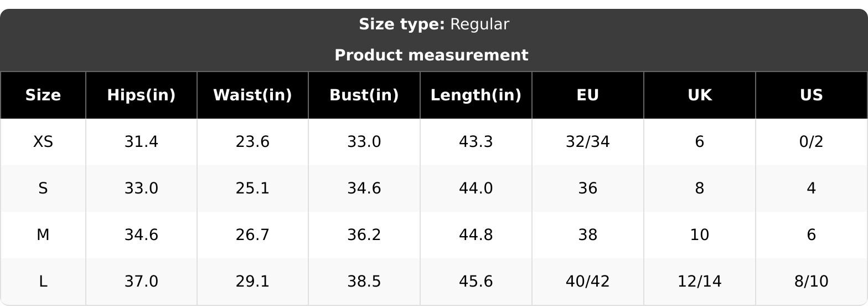Screen dimensions: 868x306
Task: Click the Size column header
Action: click(43, 95)
